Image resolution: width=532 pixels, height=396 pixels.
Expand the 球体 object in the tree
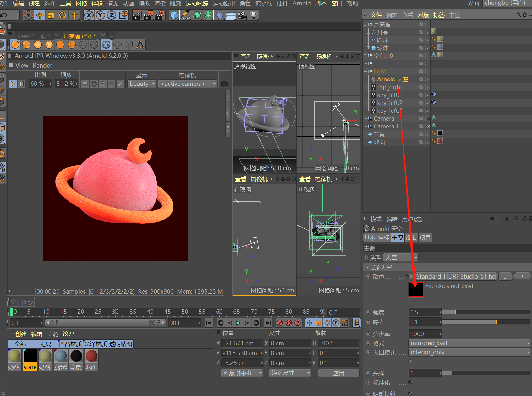point(369,48)
